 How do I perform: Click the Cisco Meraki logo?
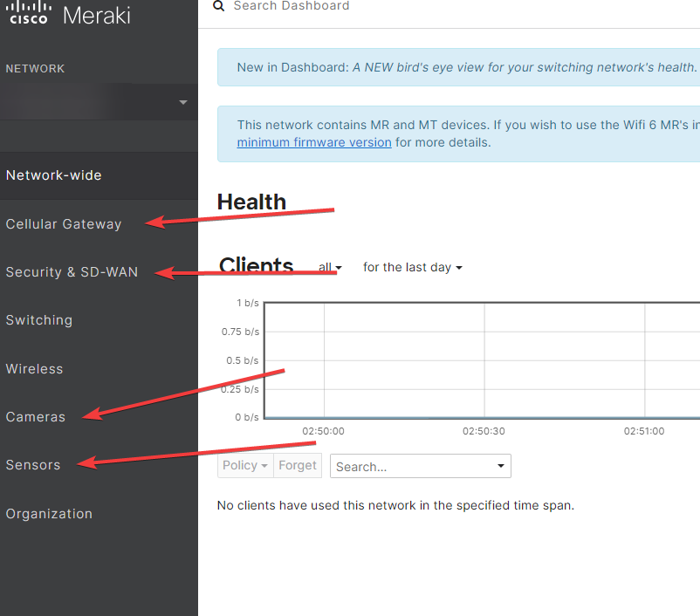tap(68, 13)
